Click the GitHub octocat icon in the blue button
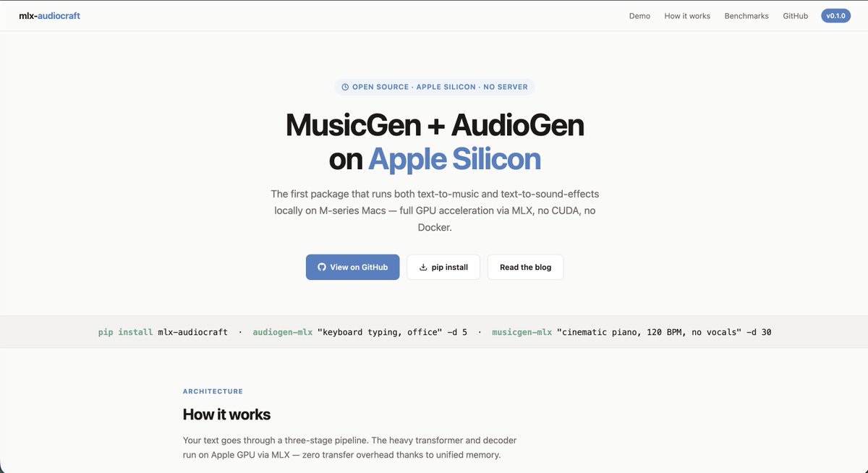The width and height of the screenshot is (868, 473). 322,267
